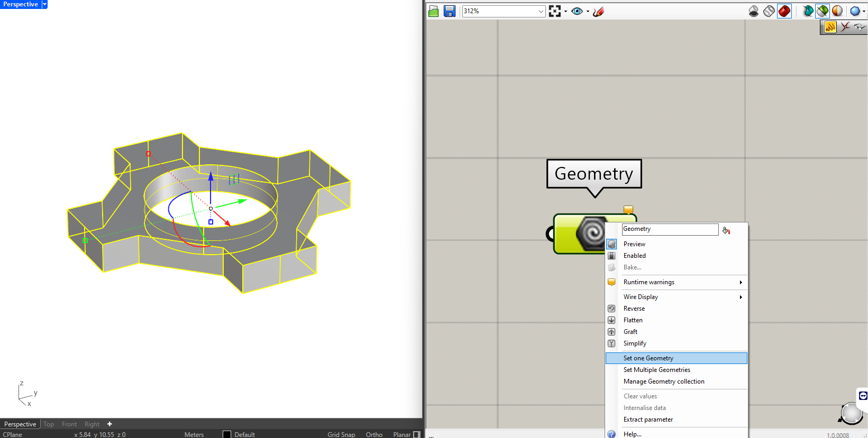This screenshot has width=868, height=438.
Task: Select the Sketch pen tool
Action: (x=598, y=11)
